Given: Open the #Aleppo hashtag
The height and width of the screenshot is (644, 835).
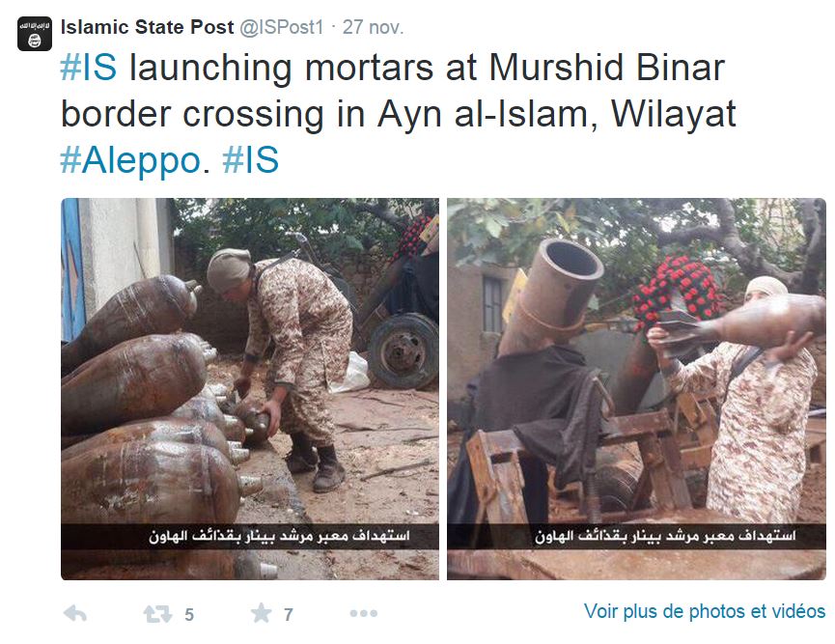Looking at the screenshot, I should (x=130, y=160).
